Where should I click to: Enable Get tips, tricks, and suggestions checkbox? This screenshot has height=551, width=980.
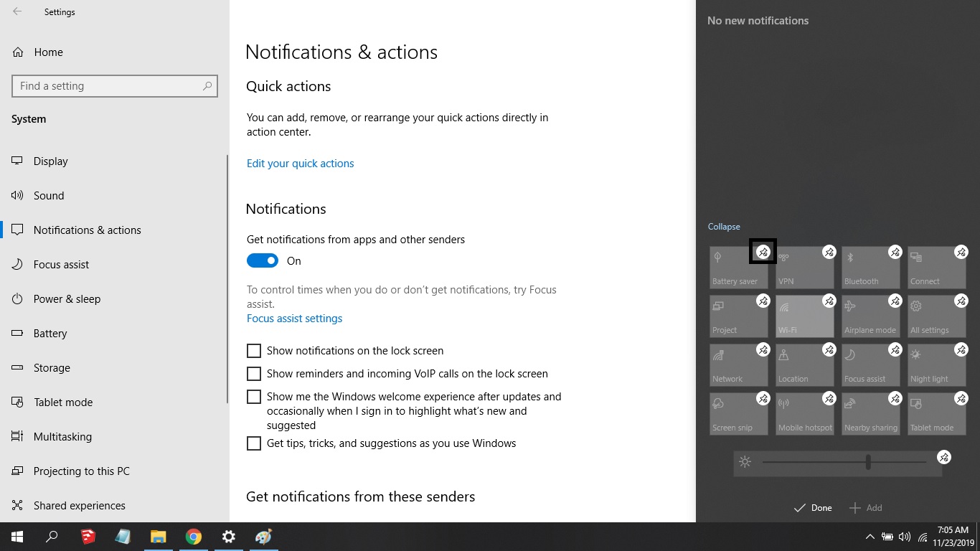tap(254, 443)
